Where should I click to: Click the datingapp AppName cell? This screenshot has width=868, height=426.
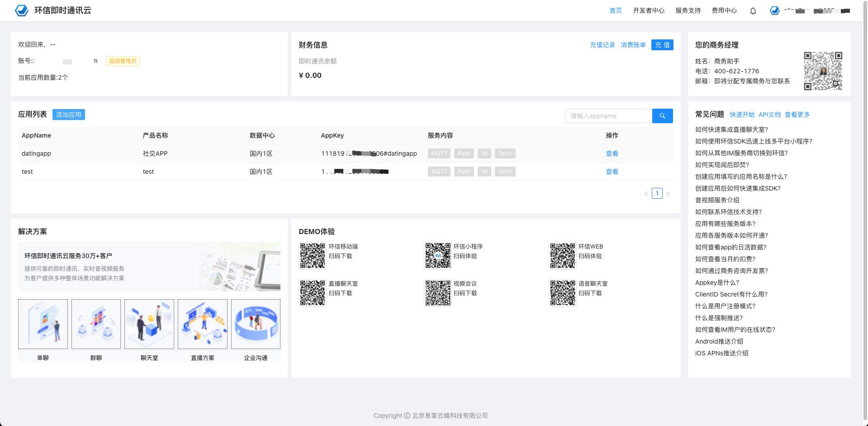click(36, 153)
